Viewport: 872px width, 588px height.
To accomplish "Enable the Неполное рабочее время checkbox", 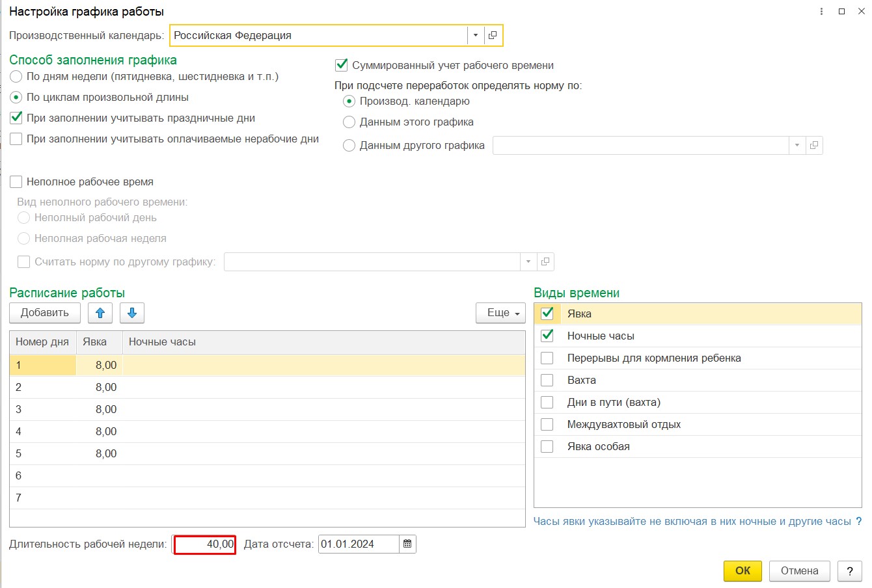I will pos(16,182).
